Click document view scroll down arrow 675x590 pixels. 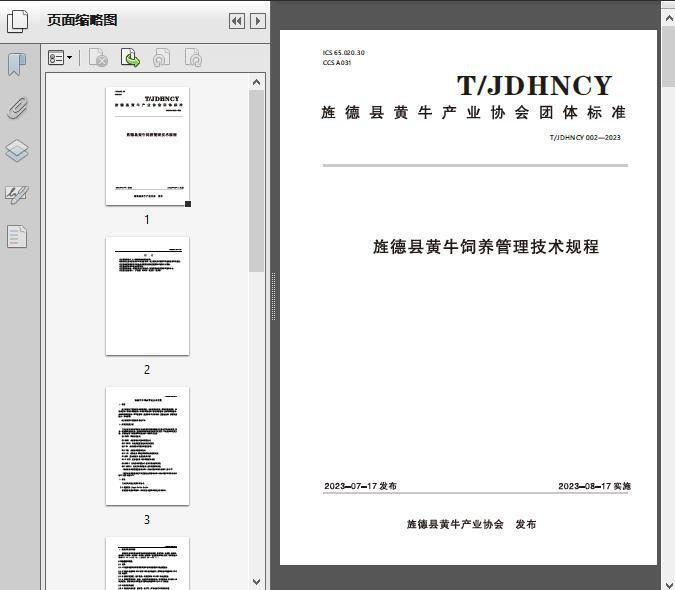pos(669,584)
